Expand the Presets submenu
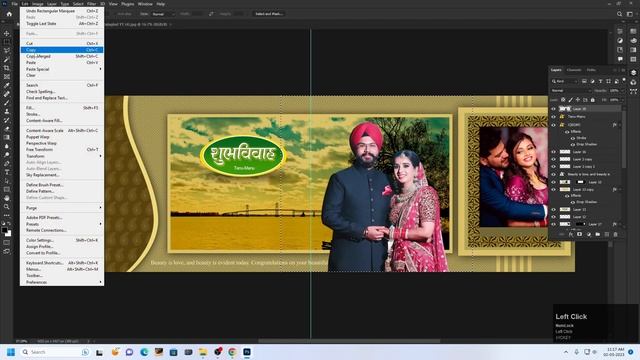The width and height of the screenshot is (640, 360). point(62,224)
